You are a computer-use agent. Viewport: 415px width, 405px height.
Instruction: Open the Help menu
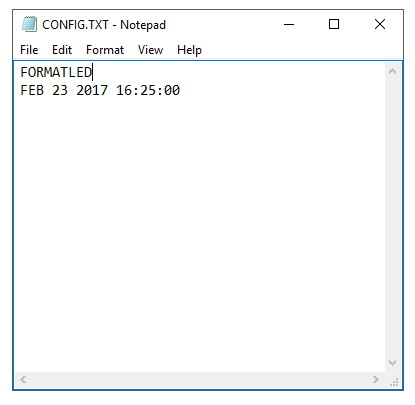(189, 50)
